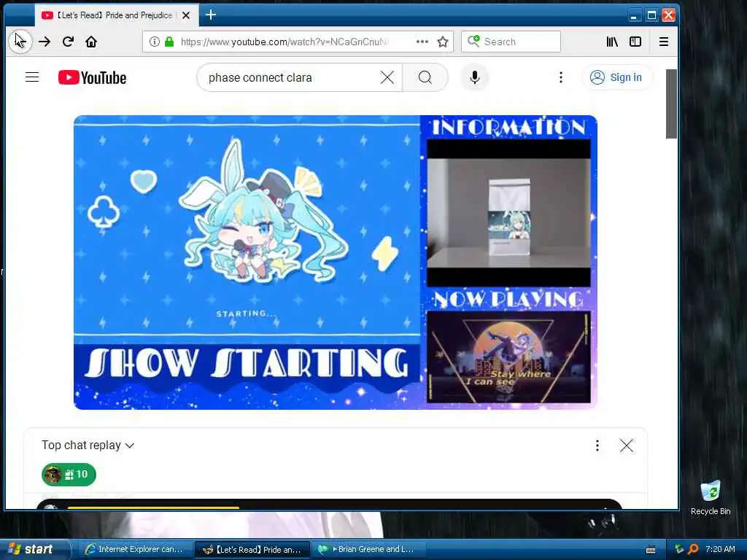This screenshot has width=747, height=560.
Task: Clear the YouTube search query
Action: click(387, 77)
